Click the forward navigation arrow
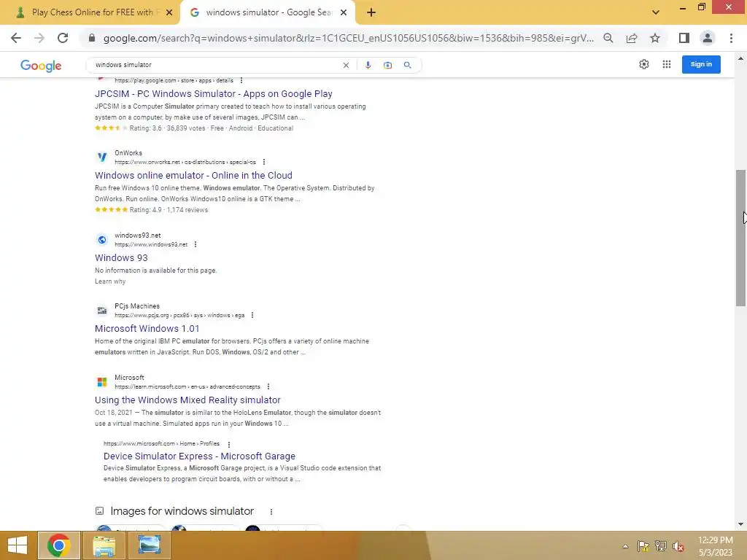Image resolution: width=747 pixels, height=560 pixels. [x=39, y=38]
